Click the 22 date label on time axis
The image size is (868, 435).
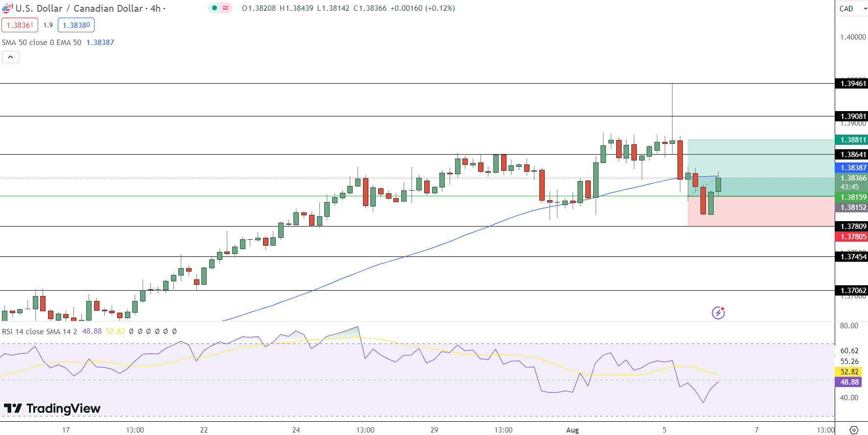click(204, 430)
